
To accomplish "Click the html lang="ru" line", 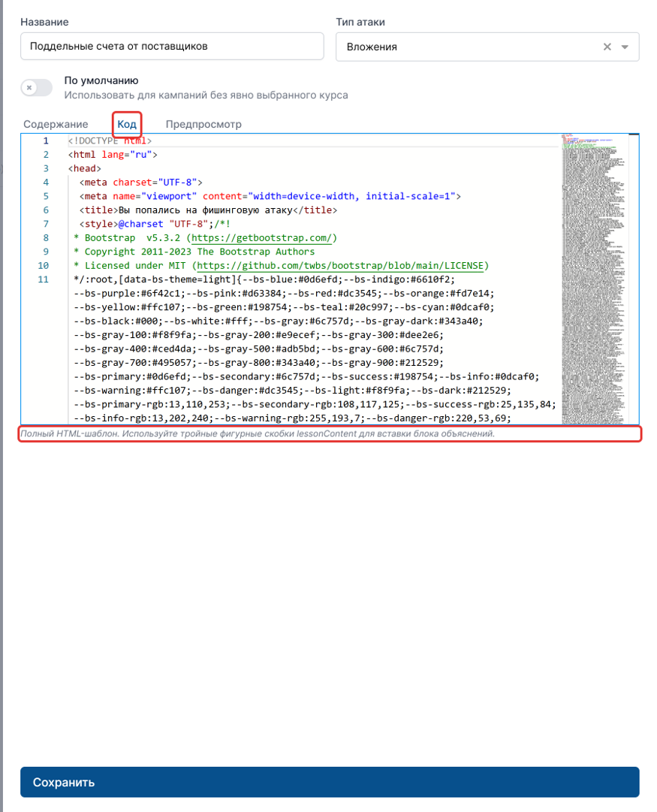I will (113, 155).
